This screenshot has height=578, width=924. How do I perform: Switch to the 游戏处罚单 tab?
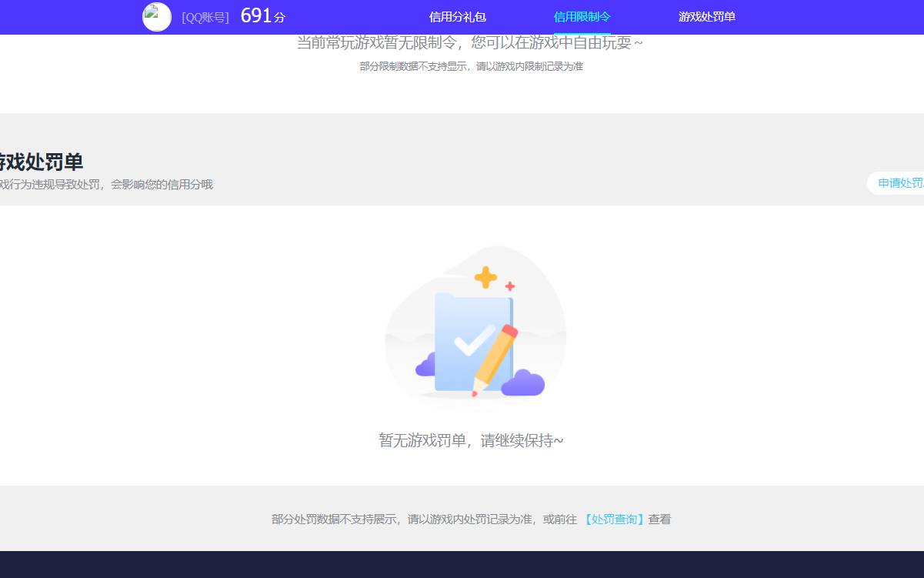706,17
